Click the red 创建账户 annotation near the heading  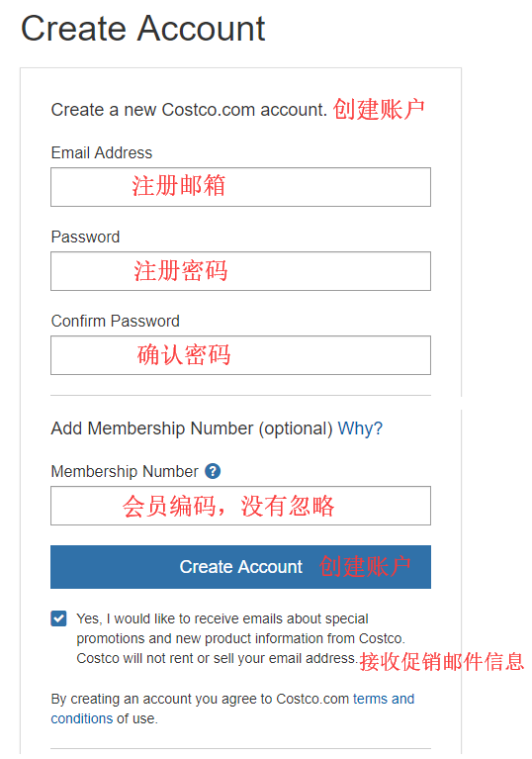coord(379,109)
